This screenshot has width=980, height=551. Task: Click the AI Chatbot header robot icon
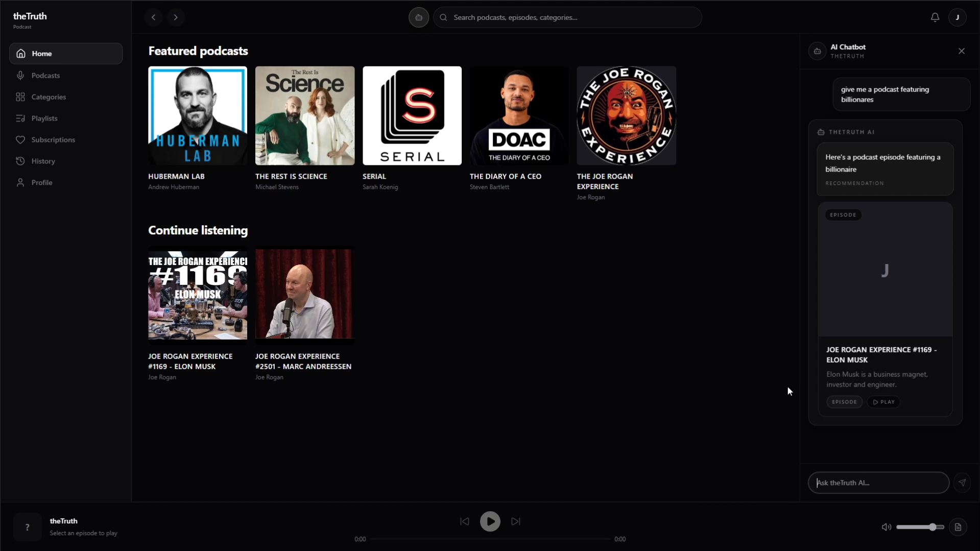tap(817, 51)
